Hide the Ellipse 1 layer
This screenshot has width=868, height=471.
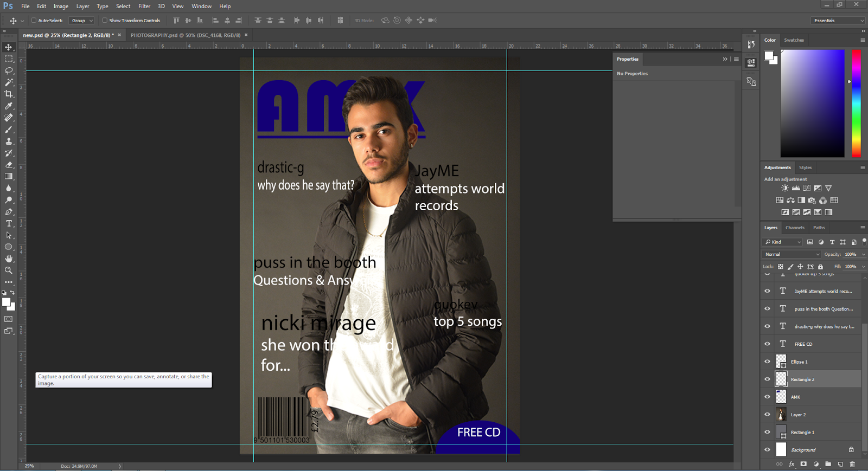pyautogui.click(x=767, y=362)
